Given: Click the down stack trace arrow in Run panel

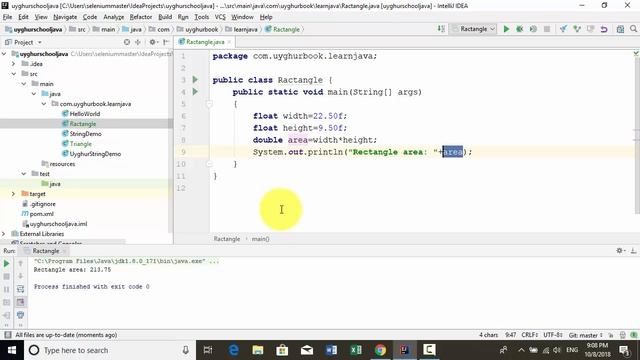Looking at the screenshot, I should click(x=20, y=277).
